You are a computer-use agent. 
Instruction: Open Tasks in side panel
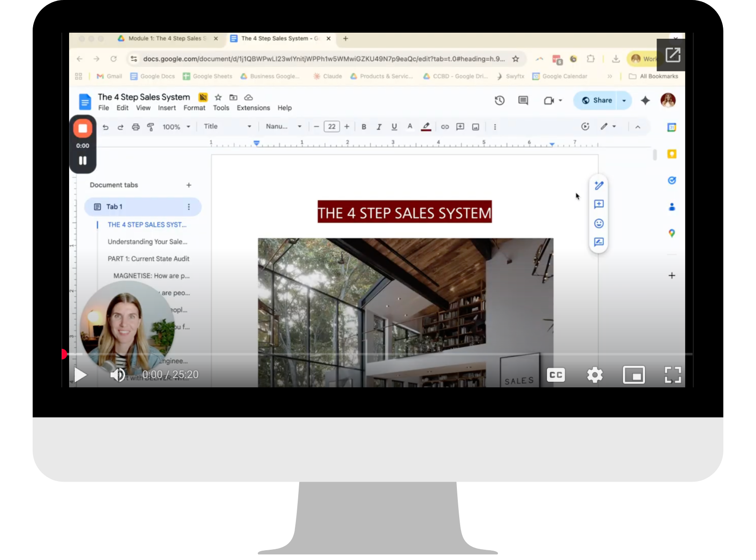tap(672, 181)
